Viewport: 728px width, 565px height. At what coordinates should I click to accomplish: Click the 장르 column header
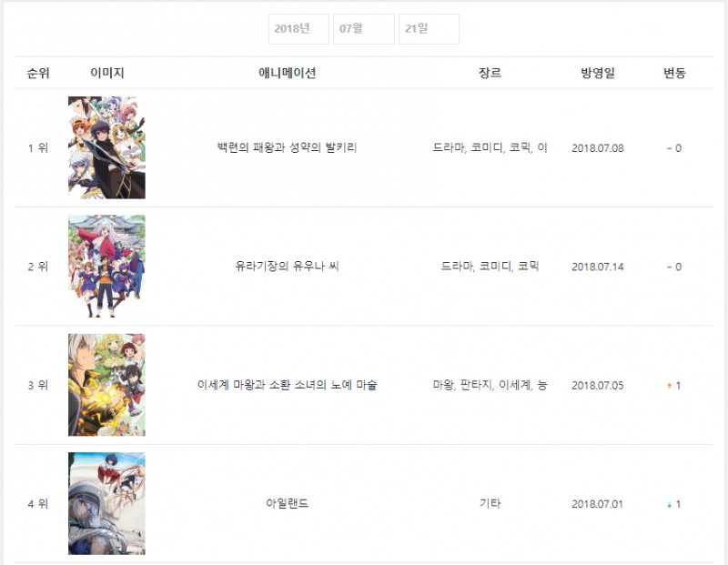(x=490, y=73)
